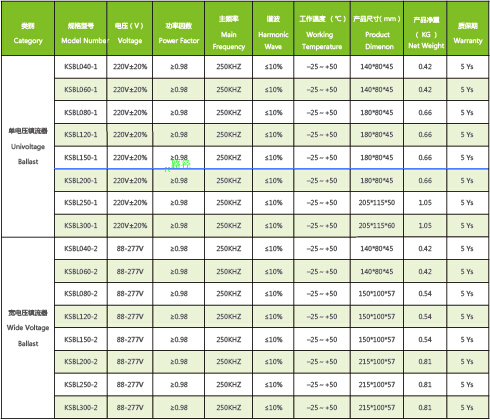Click the Category column header

(x=28, y=29)
